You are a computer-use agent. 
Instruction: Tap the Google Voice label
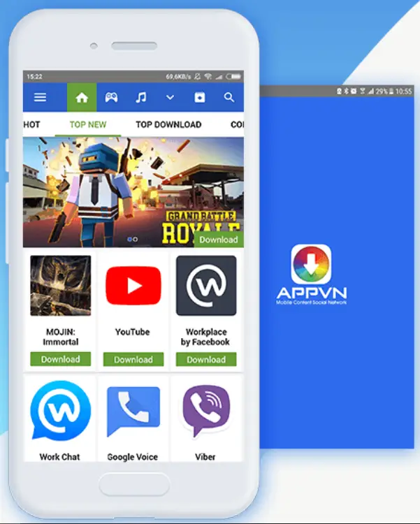(x=132, y=457)
